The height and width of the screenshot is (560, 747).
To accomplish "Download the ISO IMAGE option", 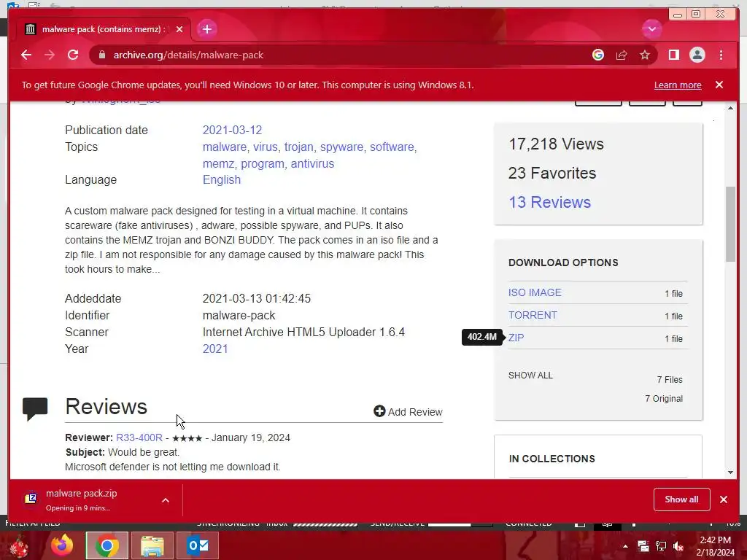I will click(x=535, y=292).
